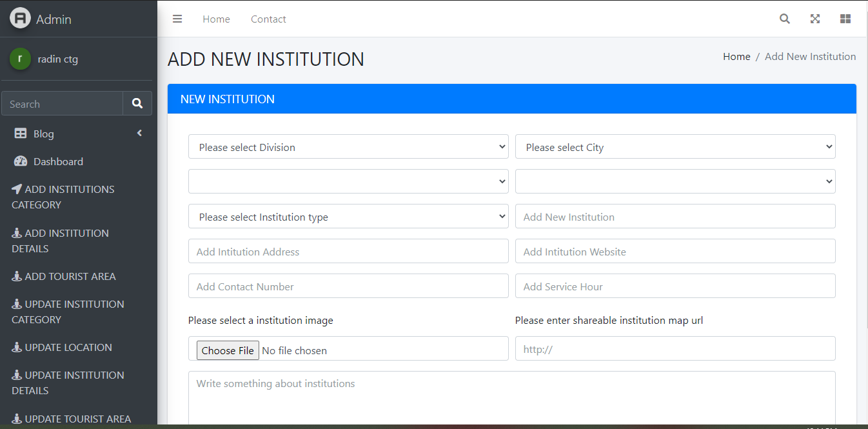Click the ADD INSTITUTIONS CATEGORY marker icon
The height and width of the screenshot is (429, 868).
pos(17,188)
